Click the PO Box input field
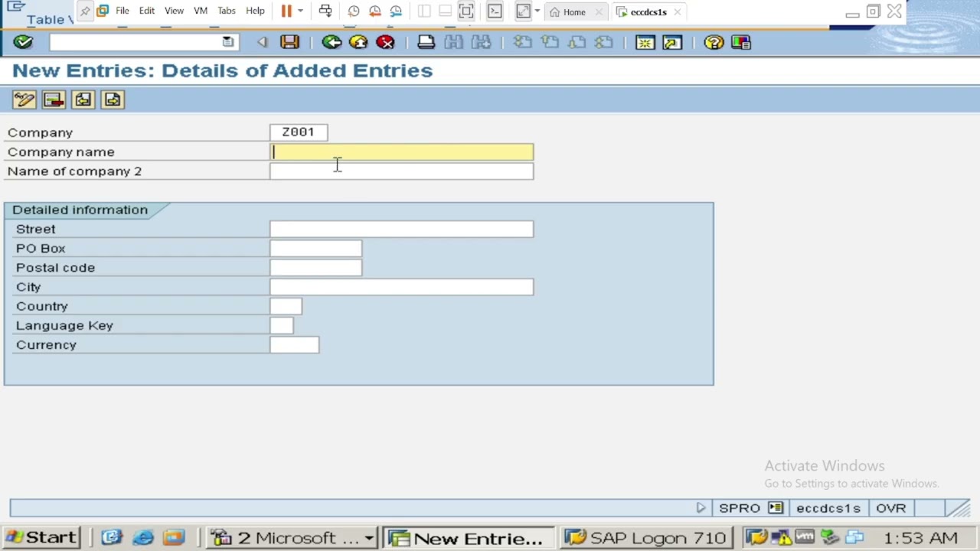 pos(315,248)
